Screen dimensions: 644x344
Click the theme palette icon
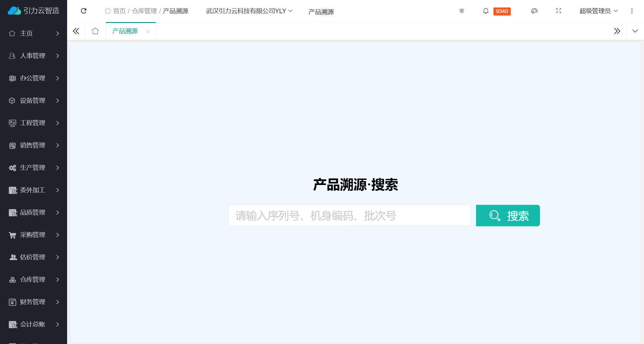pos(534,11)
